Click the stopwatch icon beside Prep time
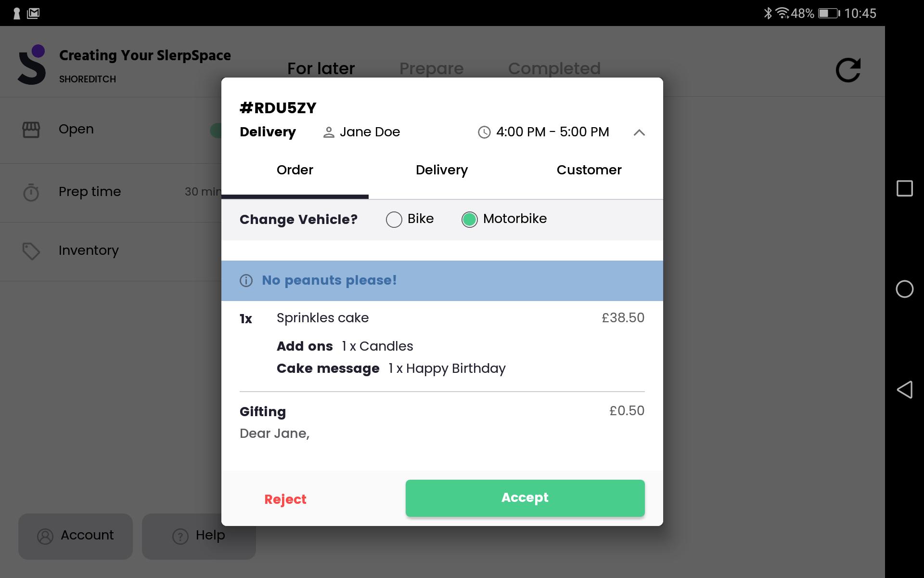 pos(31,192)
